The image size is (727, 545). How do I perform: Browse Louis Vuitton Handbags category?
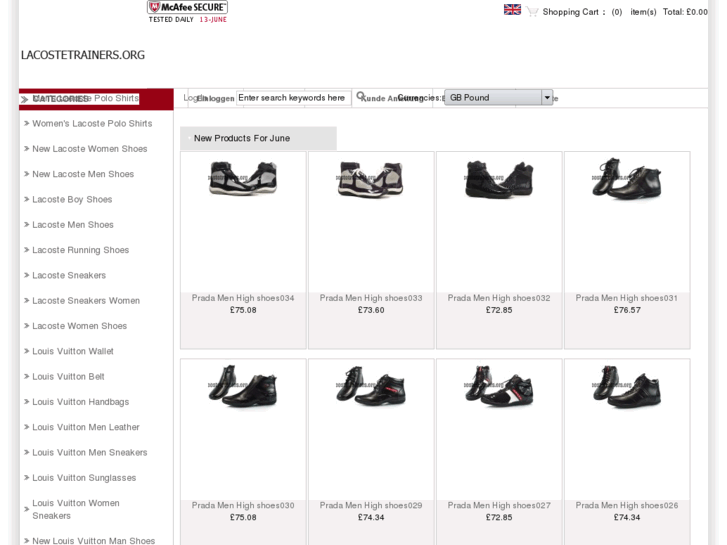(80, 402)
